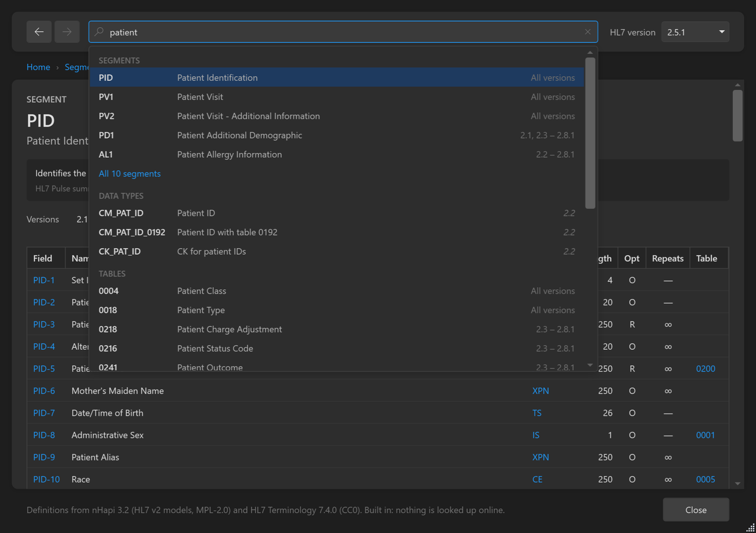Open the PID-1 field link
The width and height of the screenshot is (756, 533).
point(44,280)
